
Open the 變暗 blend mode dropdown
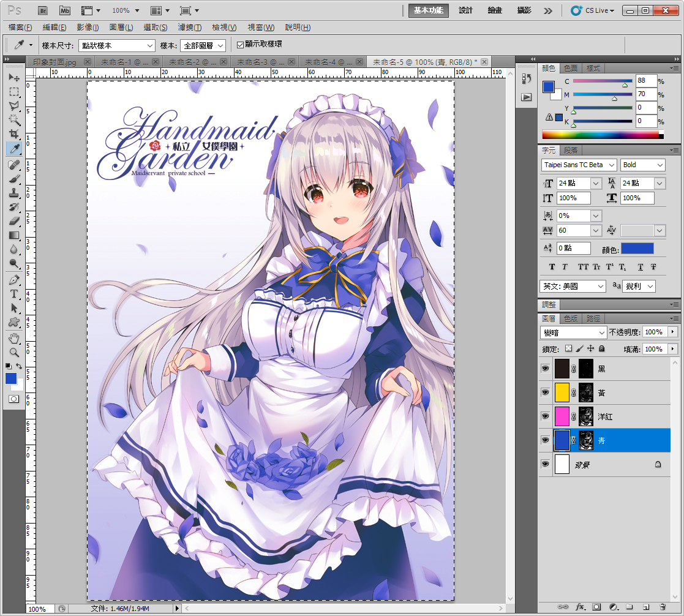(573, 333)
